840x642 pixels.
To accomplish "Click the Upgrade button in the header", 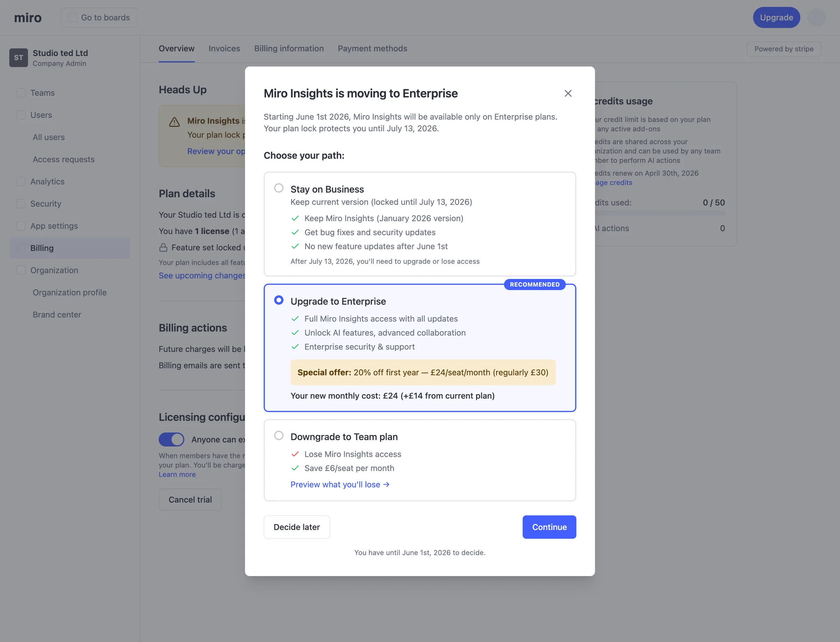I will tap(776, 18).
